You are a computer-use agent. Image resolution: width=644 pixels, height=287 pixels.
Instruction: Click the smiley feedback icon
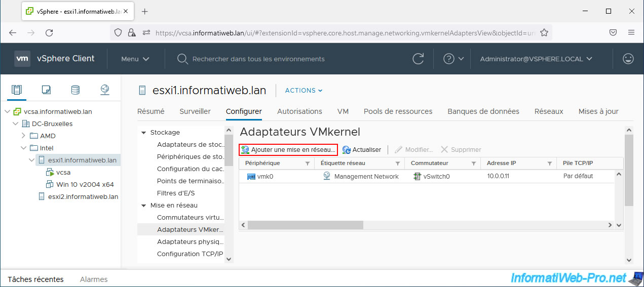point(628,59)
